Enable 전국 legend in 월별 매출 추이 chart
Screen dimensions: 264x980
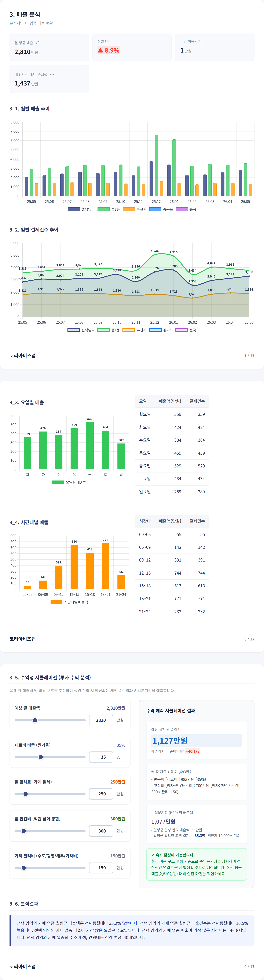186,209
